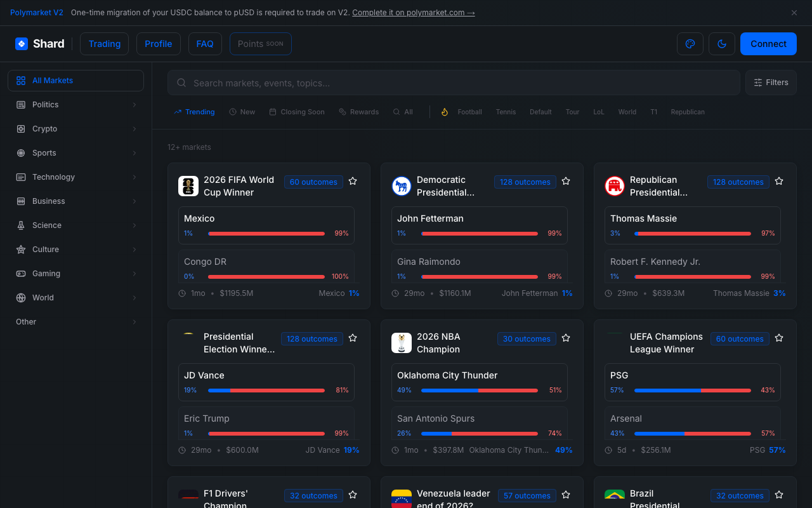Image resolution: width=812 pixels, height=508 pixels.
Task: Select the Oklahoma City Thunder outcome row
Action: point(480,382)
